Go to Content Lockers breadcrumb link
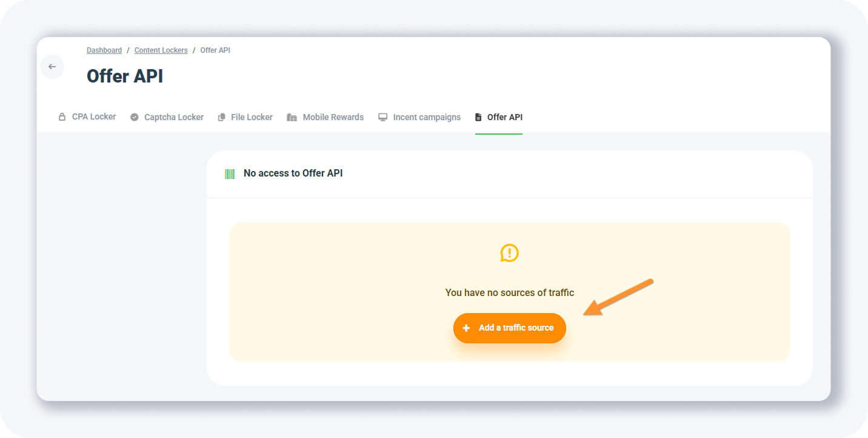Image resolution: width=868 pixels, height=438 pixels. (161, 50)
